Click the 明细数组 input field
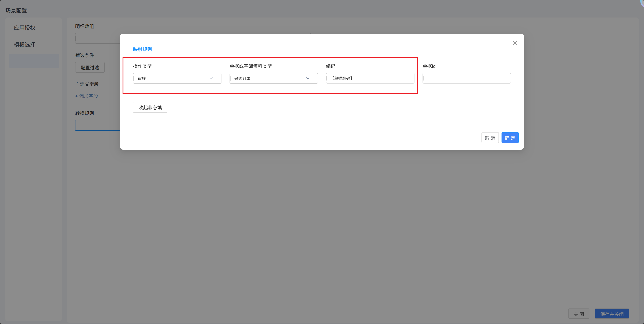 coord(98,39)
